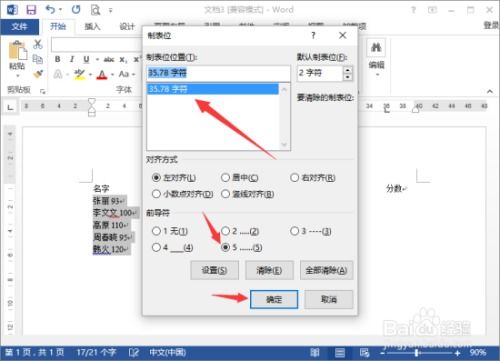Close the Tabs dialog

[342, 35]
